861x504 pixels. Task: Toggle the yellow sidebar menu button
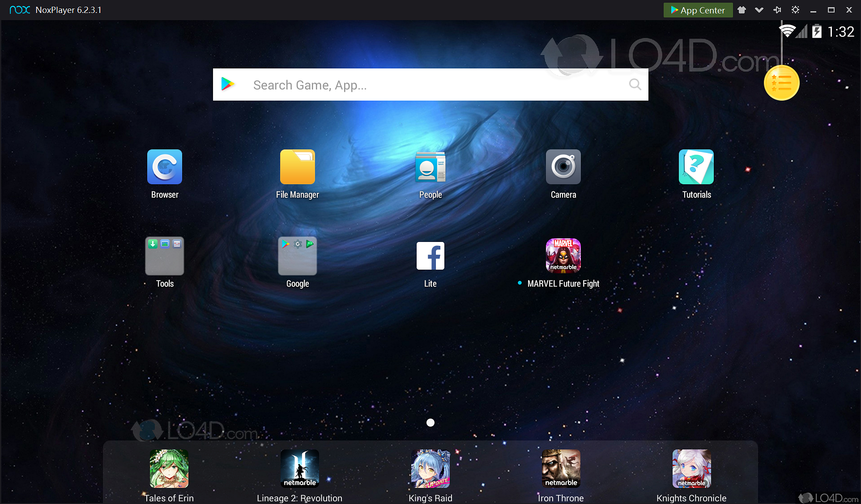pos(781,83)
